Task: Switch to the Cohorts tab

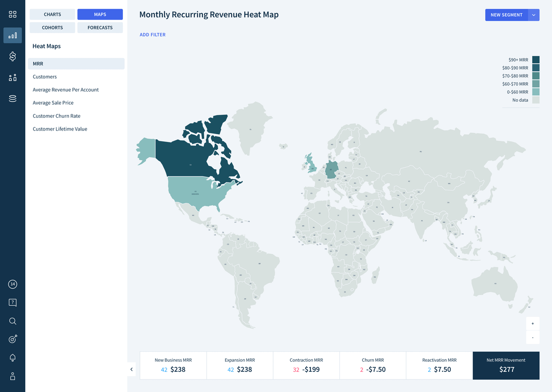Action: click(x=52, y=28)
